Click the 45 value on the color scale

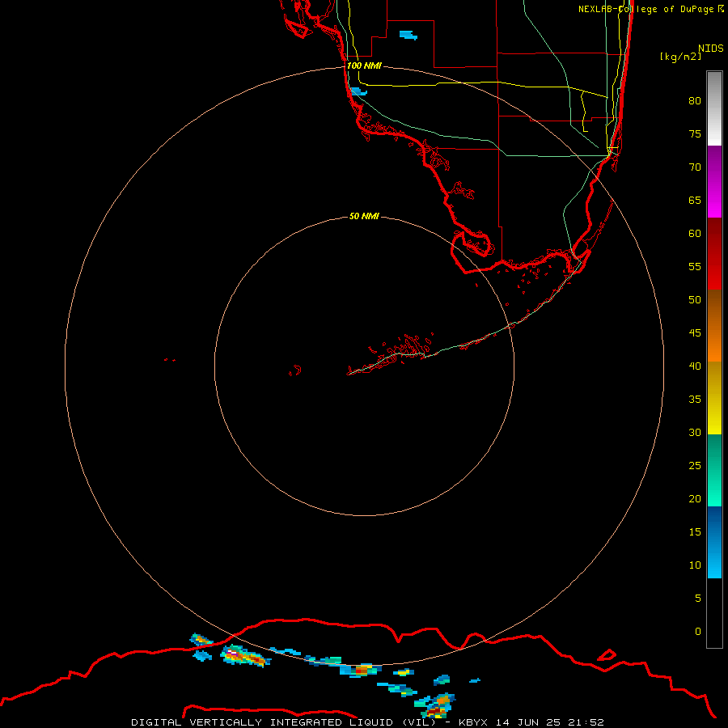(x=695, y=333)
